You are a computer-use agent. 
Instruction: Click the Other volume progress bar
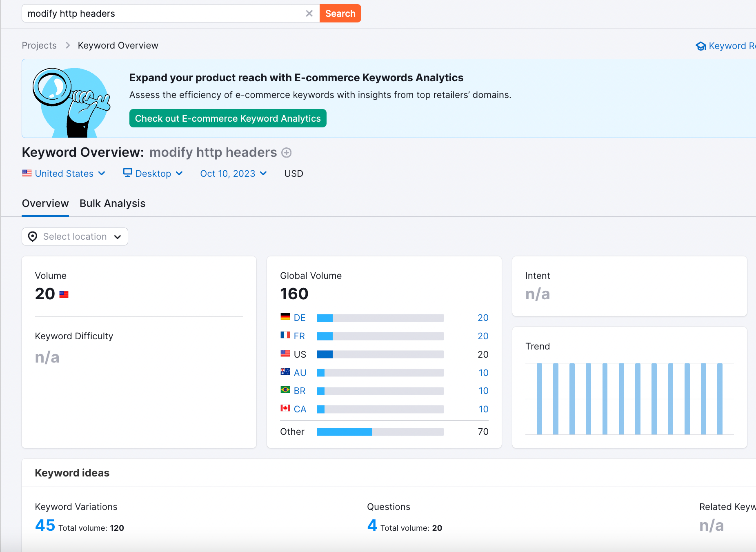(x=380, y=432)
